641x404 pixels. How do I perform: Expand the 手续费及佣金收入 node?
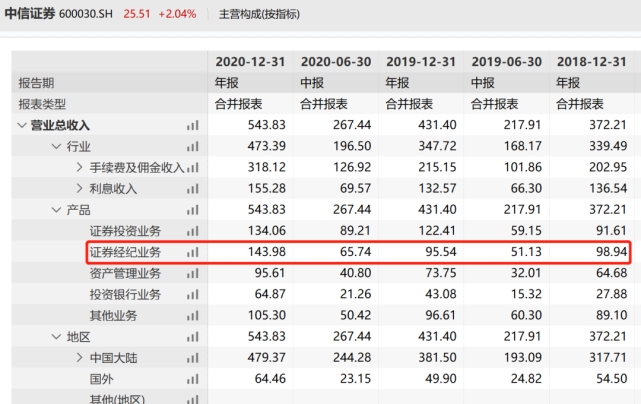pos(80,167)
